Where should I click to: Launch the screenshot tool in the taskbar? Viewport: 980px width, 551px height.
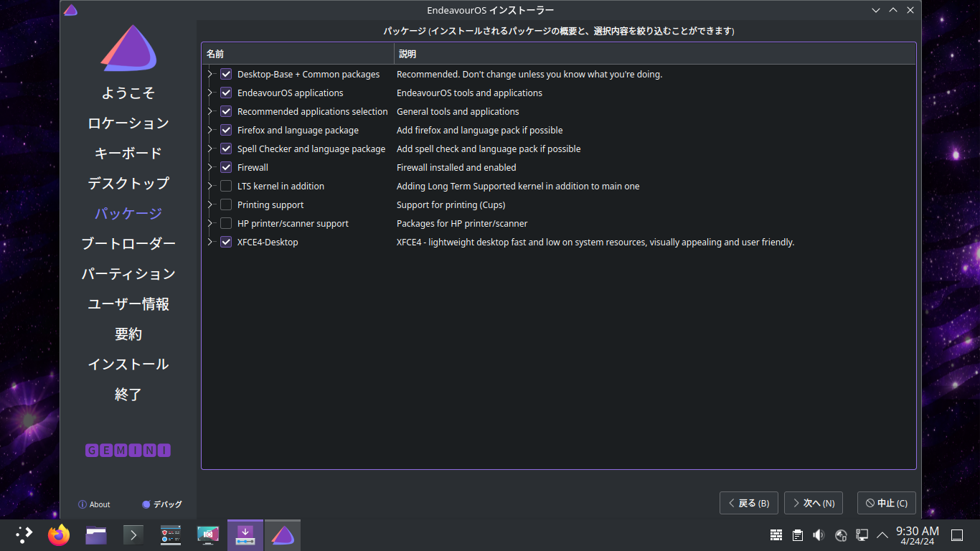(x=208, y=534)
